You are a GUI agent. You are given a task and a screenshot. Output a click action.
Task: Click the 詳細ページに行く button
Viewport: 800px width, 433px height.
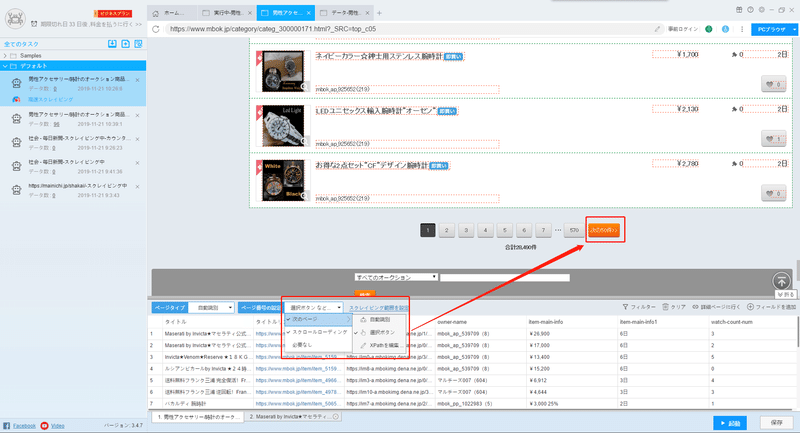pos(716,307)
